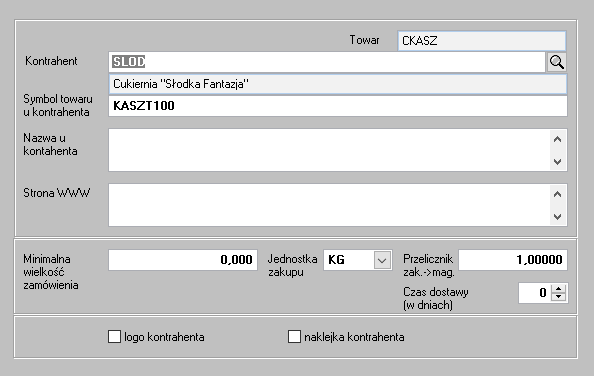Click the Czas dostawy number field
This screenshot has width=594, height=376.
(x=535, y=293)
